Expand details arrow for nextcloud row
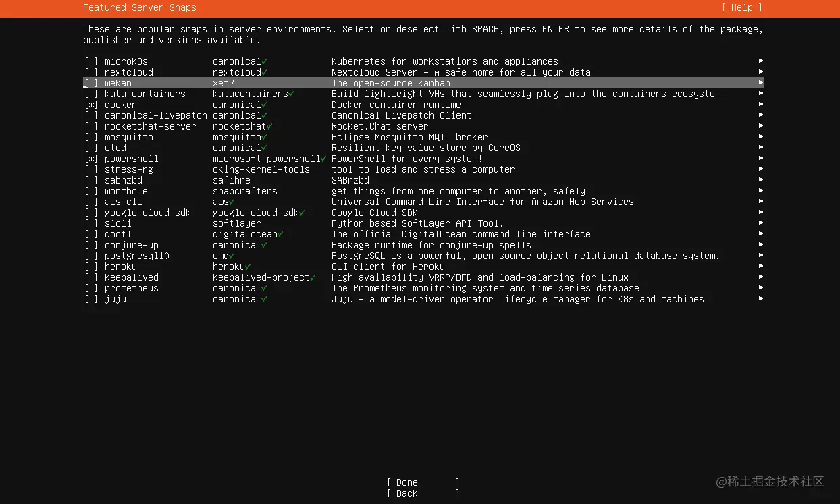 [761, 72]
